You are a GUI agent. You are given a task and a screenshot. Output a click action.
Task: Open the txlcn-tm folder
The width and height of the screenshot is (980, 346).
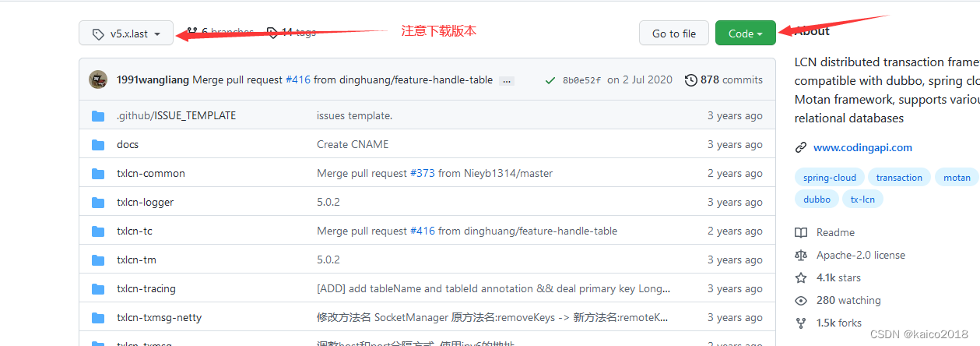coord(136,259)
